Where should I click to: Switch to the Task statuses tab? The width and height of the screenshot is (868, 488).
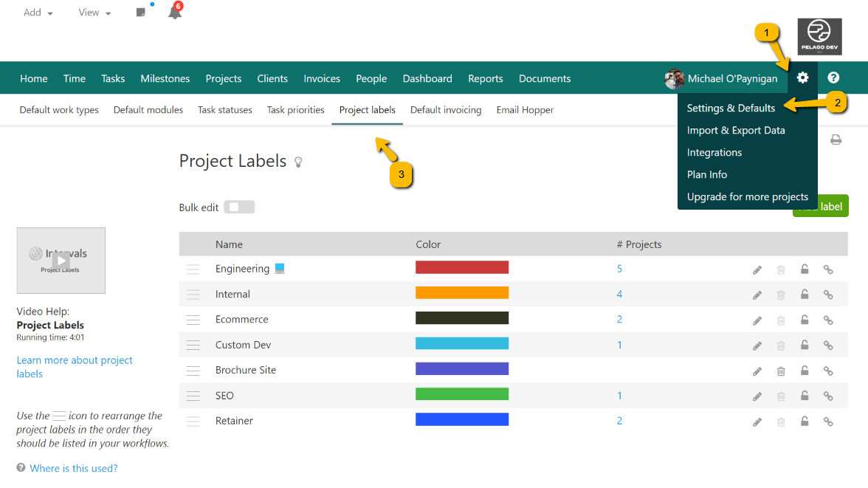click(x=225, y=110)
